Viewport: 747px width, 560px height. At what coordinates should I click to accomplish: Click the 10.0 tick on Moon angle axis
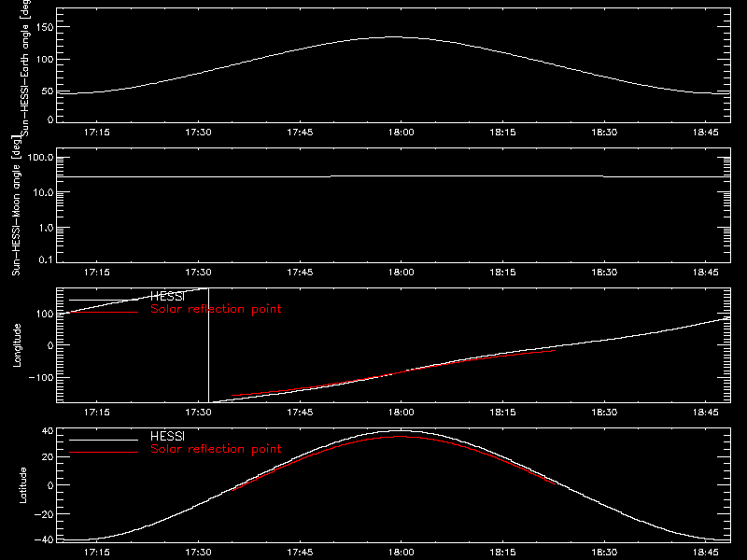click(x=43, y=193)
